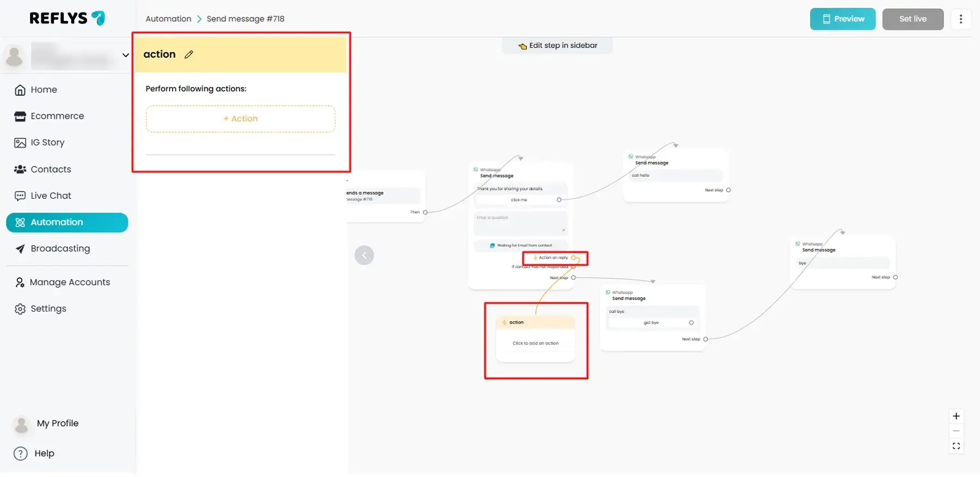
Task: Expand the account switcher dropdown
Action: [125, 55]
